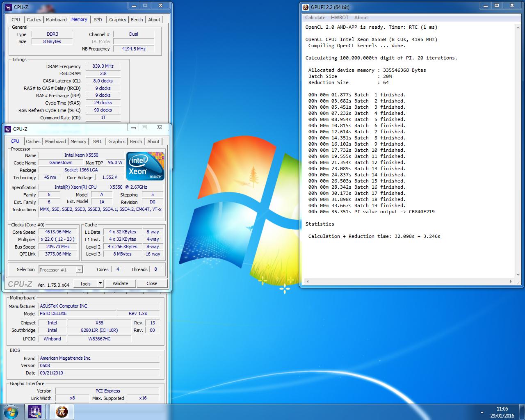Select the CPU tab in the Memory CPU-Z window

(x=16, y=20)
